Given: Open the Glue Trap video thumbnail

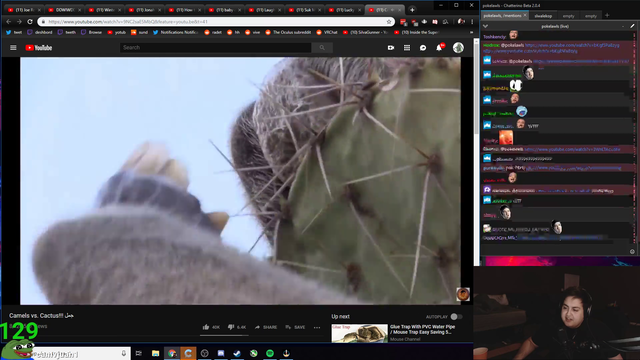Looking at the screenshot, I should pyautogui.click(x=359, y=333).
